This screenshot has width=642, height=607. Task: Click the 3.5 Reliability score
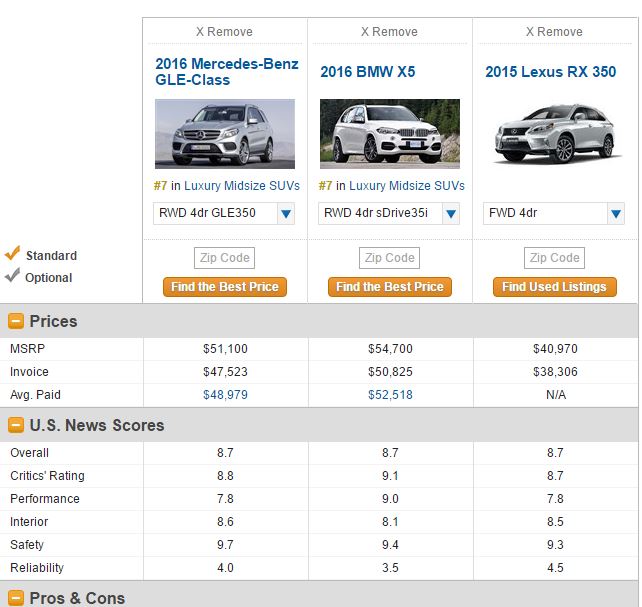[390, 568]
